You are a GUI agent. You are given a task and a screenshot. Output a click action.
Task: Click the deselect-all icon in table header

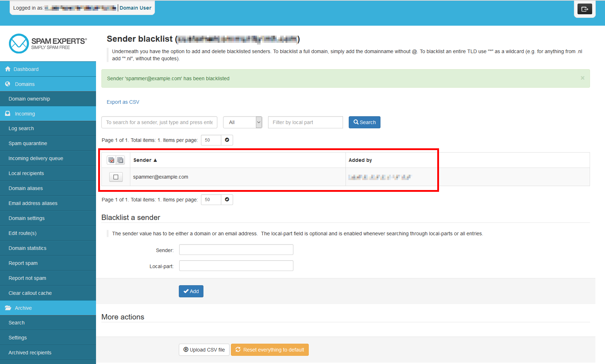coord(120,160)
